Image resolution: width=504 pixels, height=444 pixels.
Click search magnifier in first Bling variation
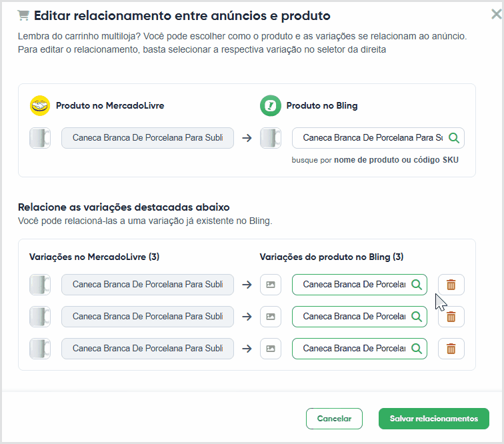(417, 285)
